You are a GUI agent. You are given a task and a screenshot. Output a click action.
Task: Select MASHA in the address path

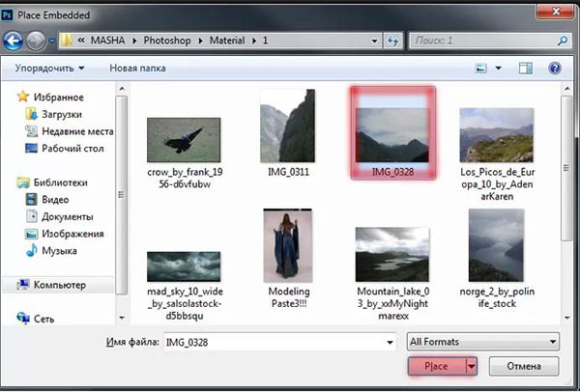pyautogui.click(x=107, y=41)
